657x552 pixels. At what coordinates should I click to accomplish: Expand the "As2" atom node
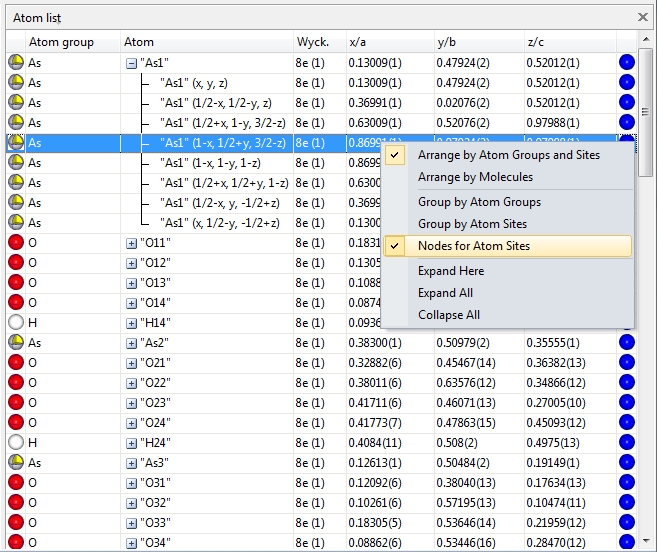point(131,343)
